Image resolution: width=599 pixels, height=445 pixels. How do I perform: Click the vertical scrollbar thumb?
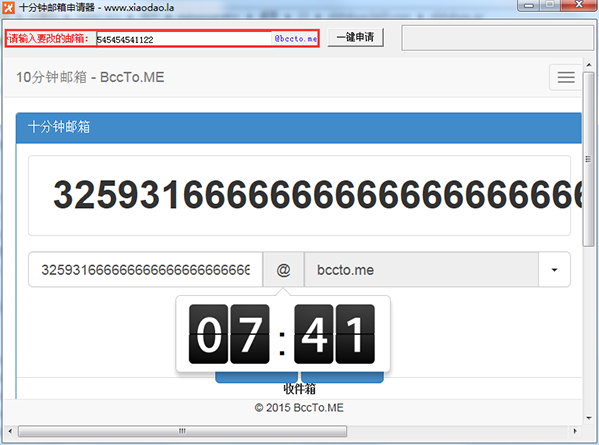coord(589,159)
